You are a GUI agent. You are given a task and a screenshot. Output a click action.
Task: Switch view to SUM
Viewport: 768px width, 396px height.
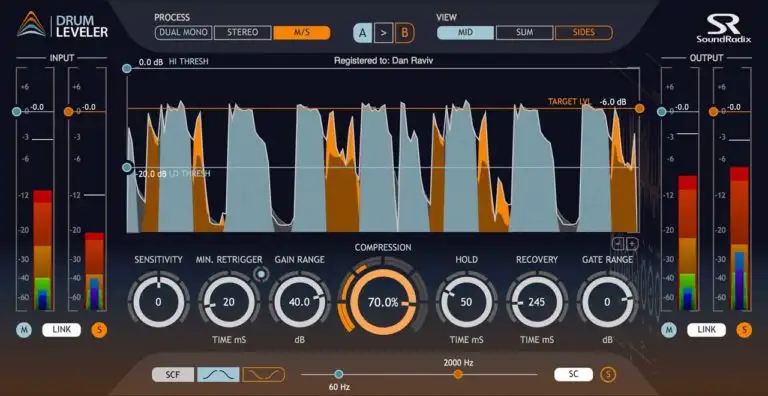click(x=524, y=33)
